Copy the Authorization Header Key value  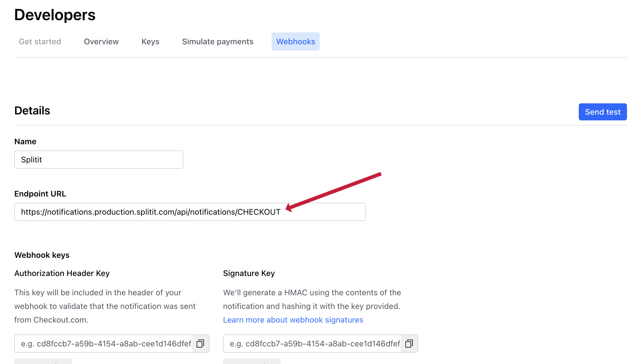[x=200, y=344]
